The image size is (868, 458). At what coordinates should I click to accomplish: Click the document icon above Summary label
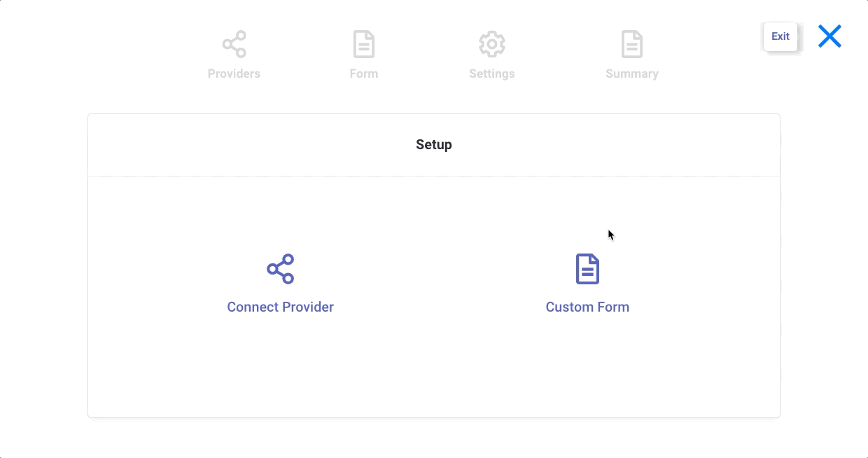632,43
